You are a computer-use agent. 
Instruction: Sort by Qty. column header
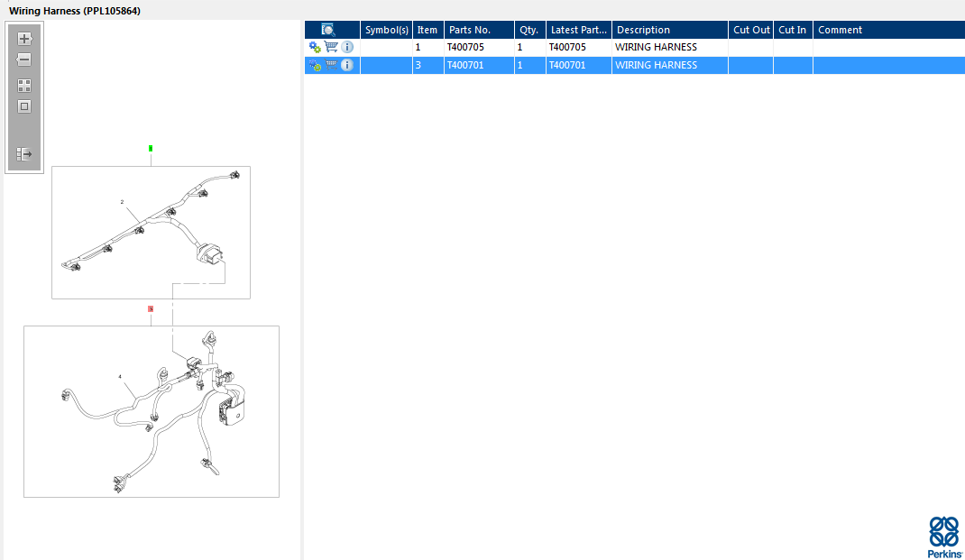(x=530, y=30)
